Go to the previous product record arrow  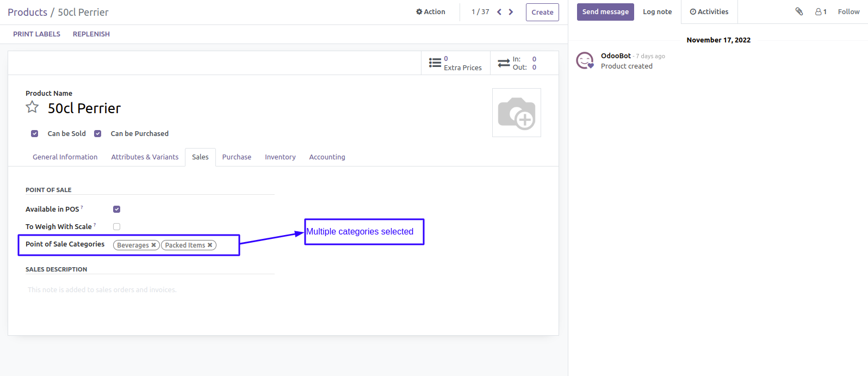(499, 12)
